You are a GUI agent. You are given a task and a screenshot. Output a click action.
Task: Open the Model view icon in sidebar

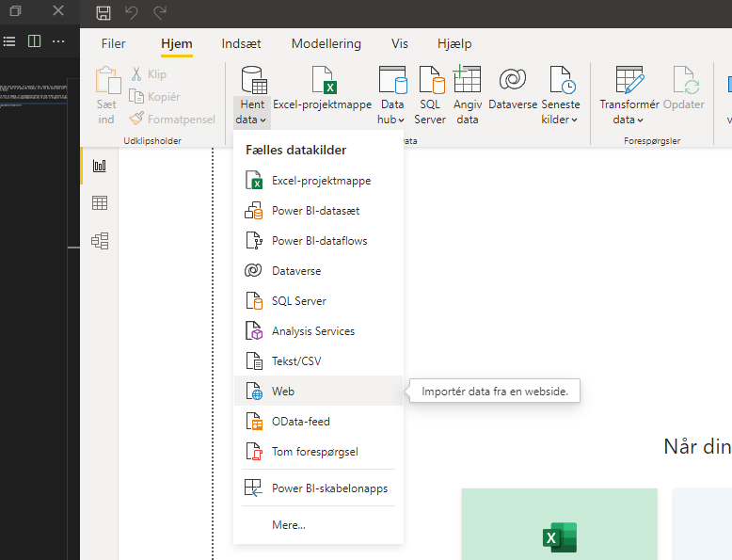pyautogui.click(x=100, y=241)
